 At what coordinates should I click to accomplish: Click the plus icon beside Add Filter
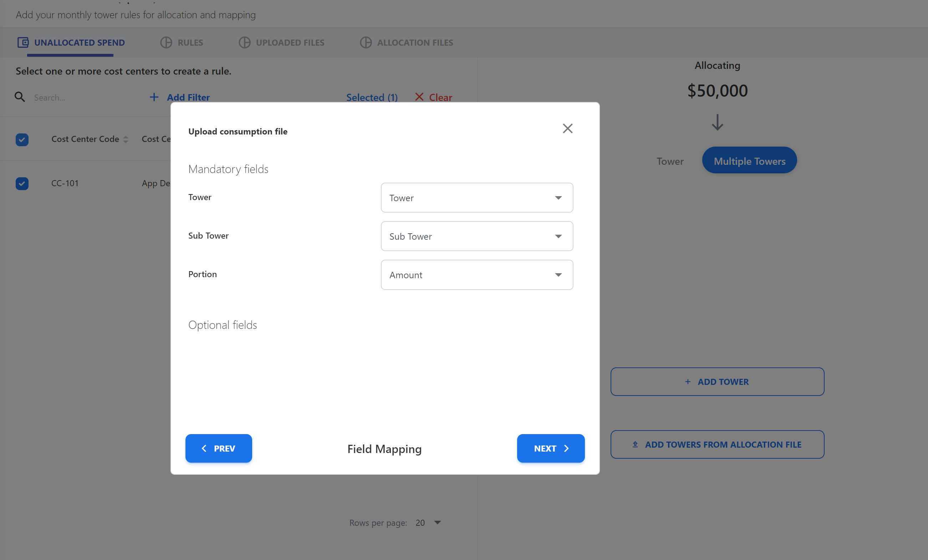[x=154, y=97]
